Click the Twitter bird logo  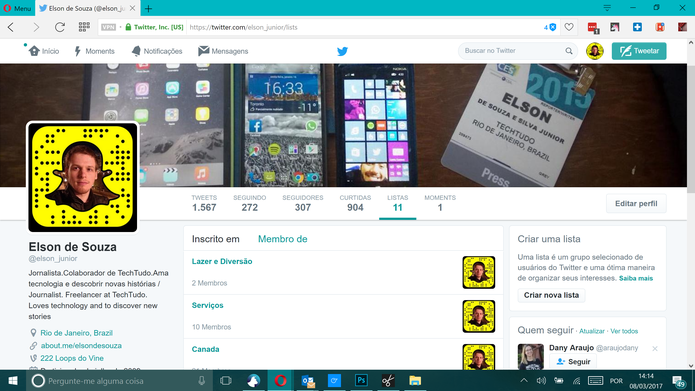342,51
